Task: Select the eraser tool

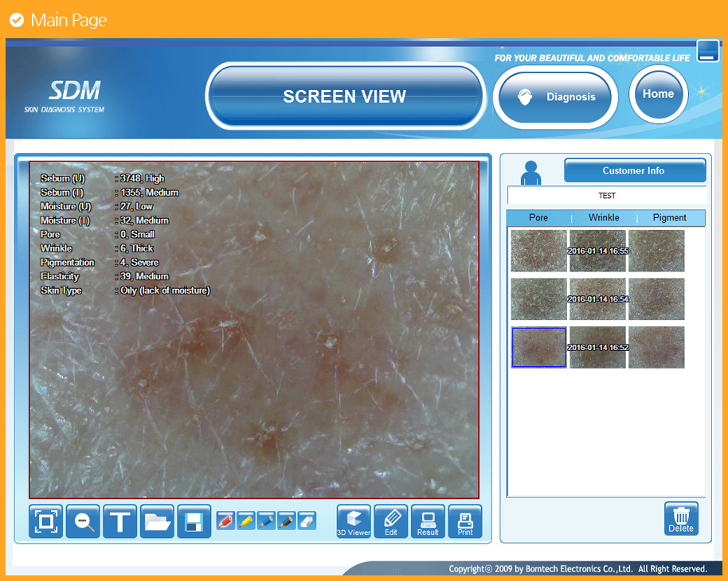Action: tap(307, 521)
